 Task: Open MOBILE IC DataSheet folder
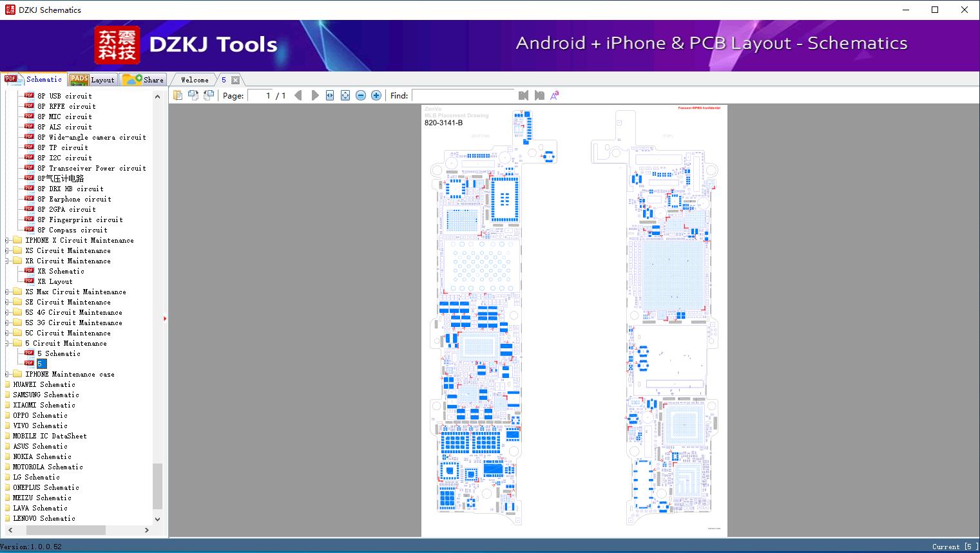pyautogui.click(x=50, y=436)
